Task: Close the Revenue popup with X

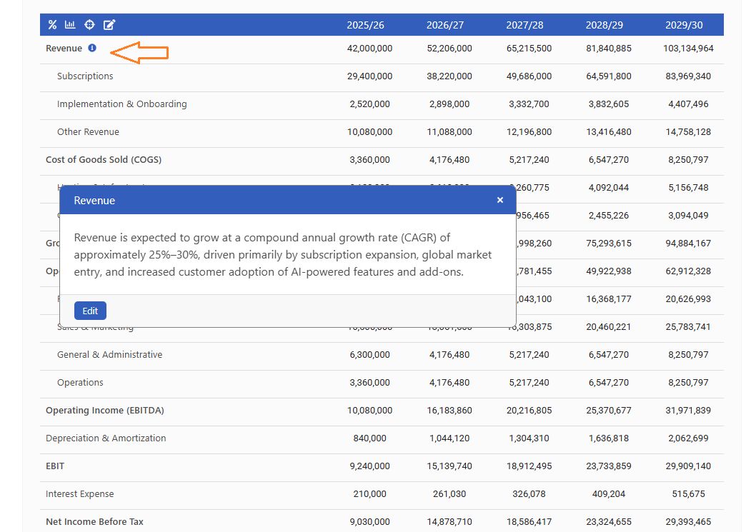Action: 500,200
